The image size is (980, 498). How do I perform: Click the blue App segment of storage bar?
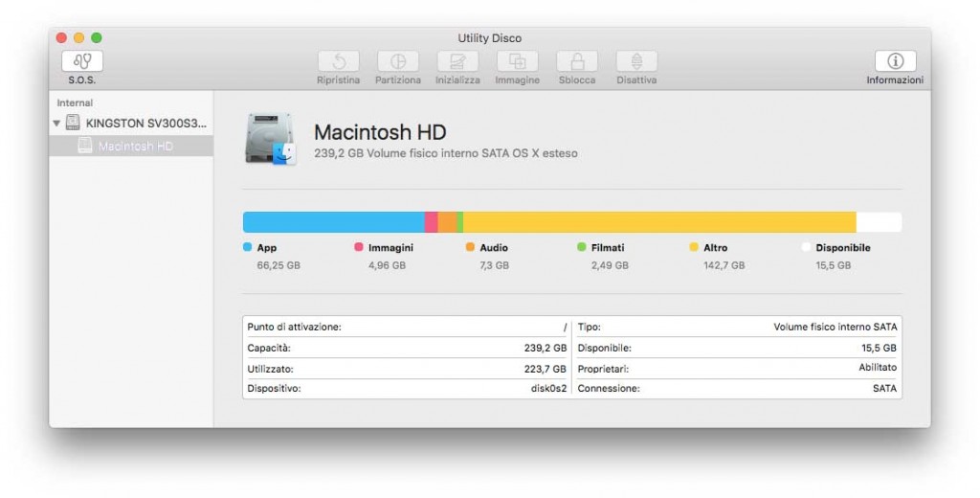click(x=334, y=222)
